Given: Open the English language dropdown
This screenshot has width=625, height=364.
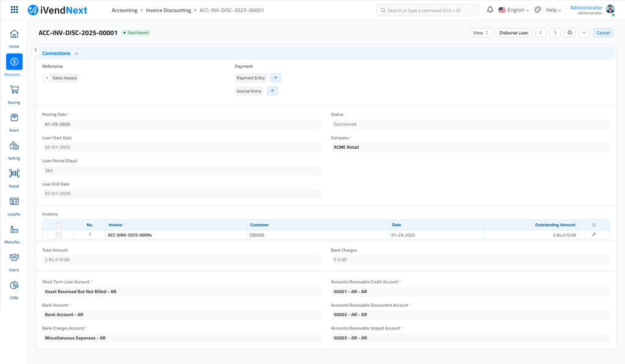Looking at the screenshot, I should tap(514, 10).
